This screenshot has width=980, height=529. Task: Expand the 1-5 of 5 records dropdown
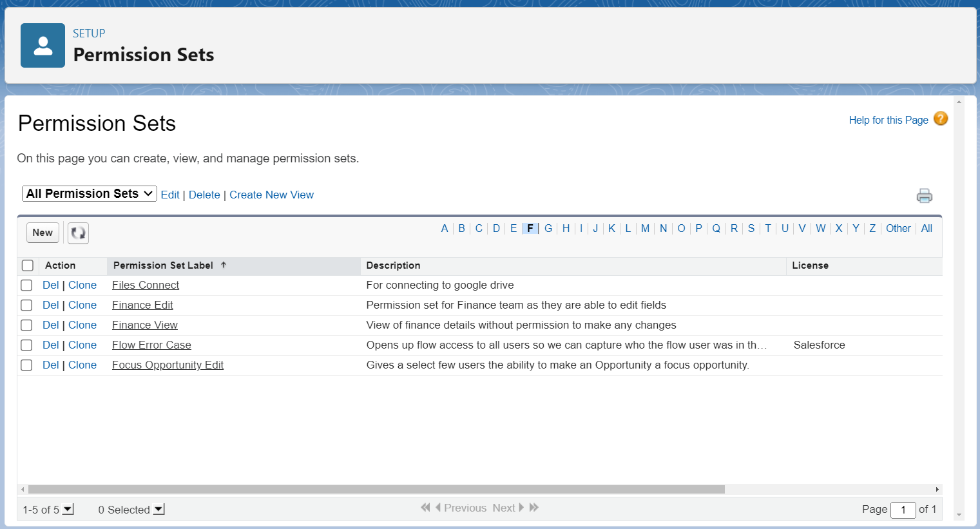pos(68,510)
